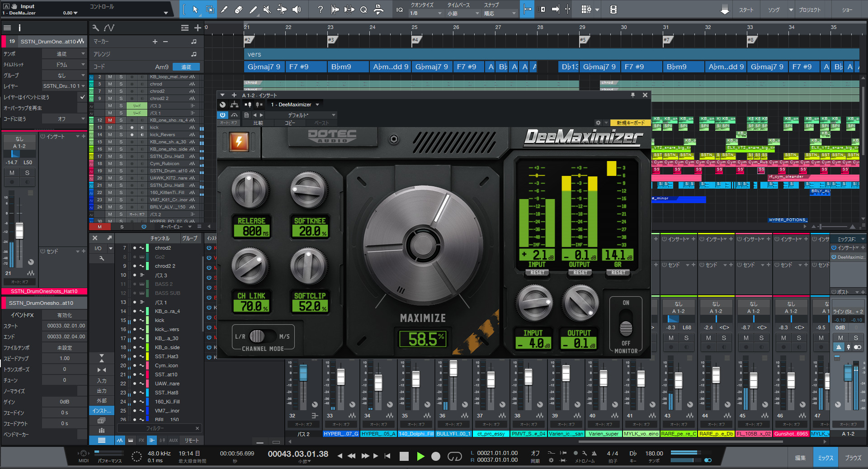Click RESET under the INPUT meter

tap(537, 273)
